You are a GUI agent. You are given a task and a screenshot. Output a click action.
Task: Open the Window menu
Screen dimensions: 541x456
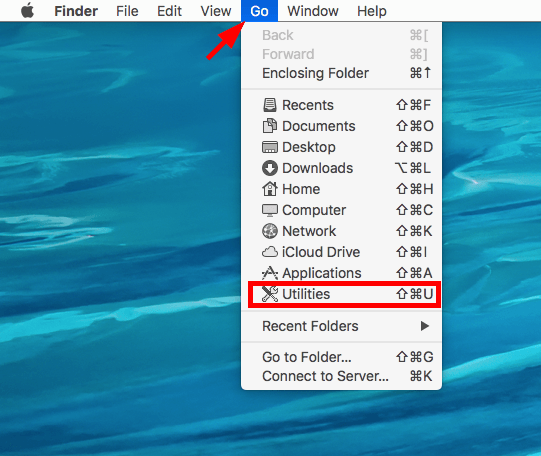313,11
